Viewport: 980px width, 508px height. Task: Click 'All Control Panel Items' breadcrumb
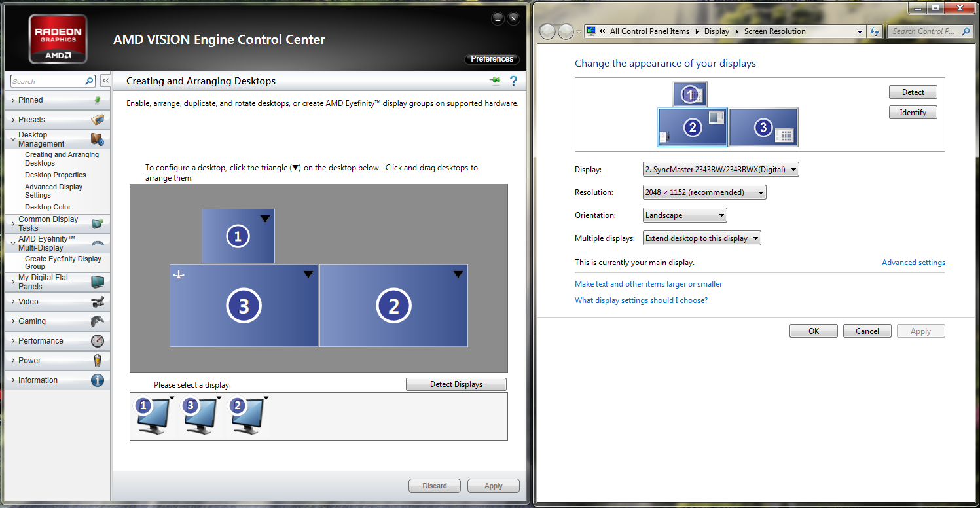point(649,31)
